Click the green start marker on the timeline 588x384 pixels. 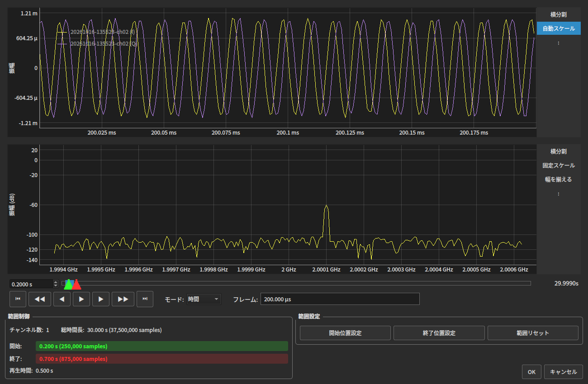(x=68, y=284)
